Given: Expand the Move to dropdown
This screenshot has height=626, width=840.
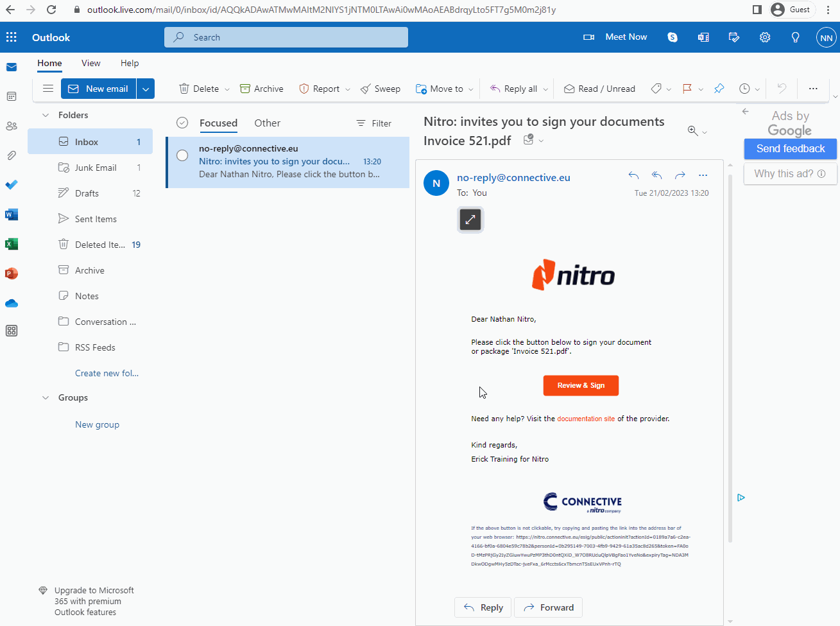Looking at the screenshot, I should point(471,89).
